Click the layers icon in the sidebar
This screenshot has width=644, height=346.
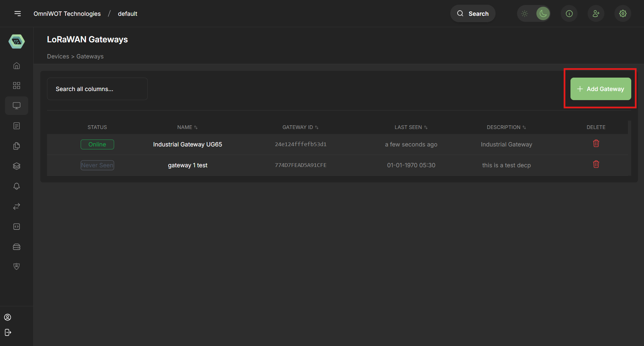click(x=16, y=166)
